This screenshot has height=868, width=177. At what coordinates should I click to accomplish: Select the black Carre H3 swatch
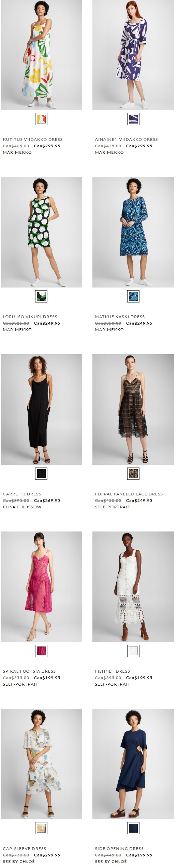click(x=41, y=474)
